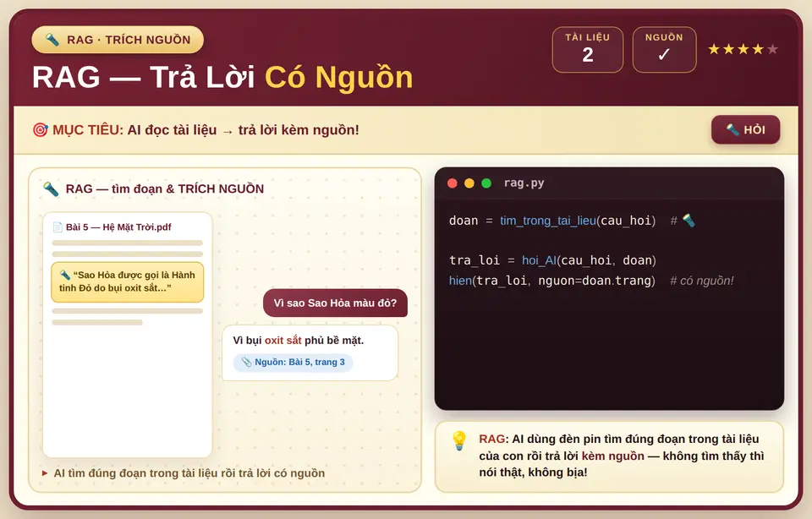812x519 pixels.
Task: Click the code line 'hien(tra_loi, nguon=doan.trang)'
Action: point(552,281)
